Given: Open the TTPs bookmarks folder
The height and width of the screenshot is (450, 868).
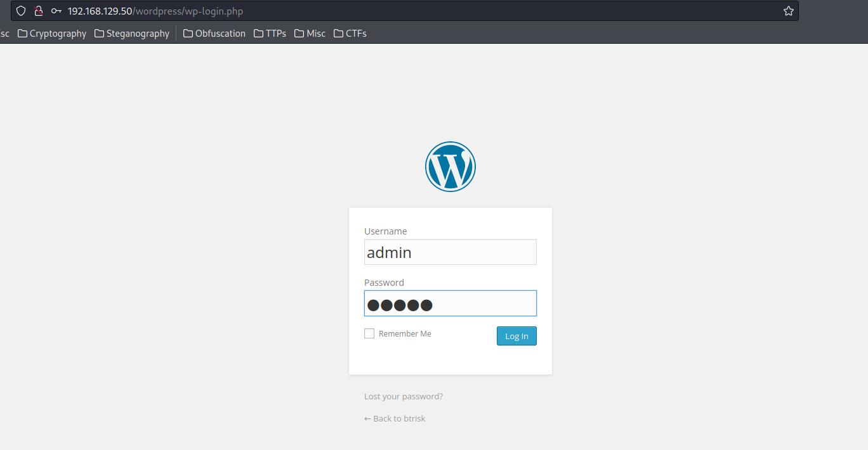Looking at the screenshot, I should tap(270, 34).
